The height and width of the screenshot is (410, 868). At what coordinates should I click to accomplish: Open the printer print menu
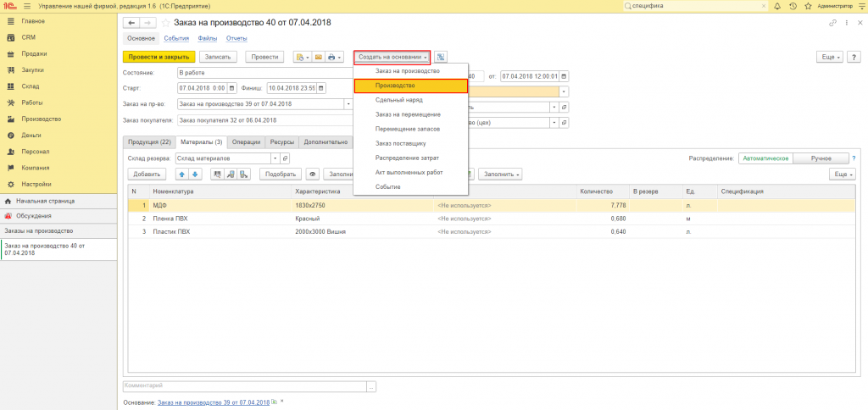pos(334,57)
